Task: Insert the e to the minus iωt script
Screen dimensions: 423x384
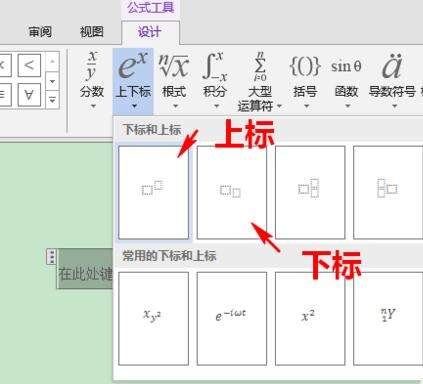Action: 232,318
